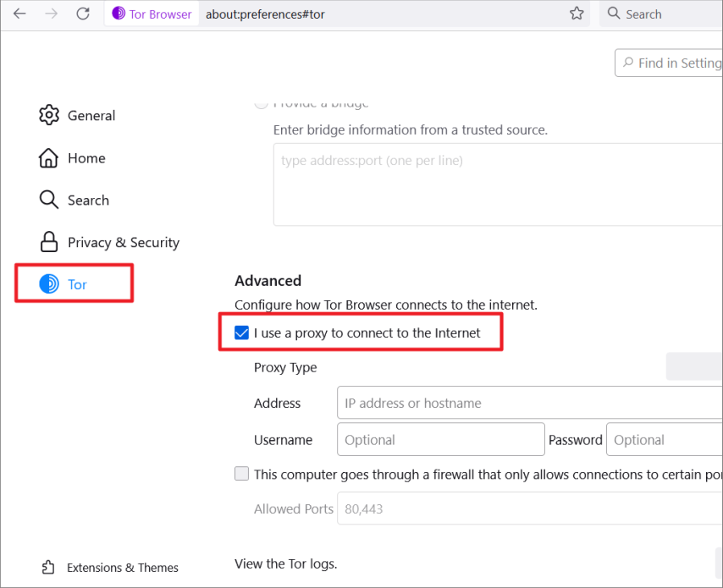Bookmark this page with the star icon
This screenshot has height=588, width=723.
577,14
